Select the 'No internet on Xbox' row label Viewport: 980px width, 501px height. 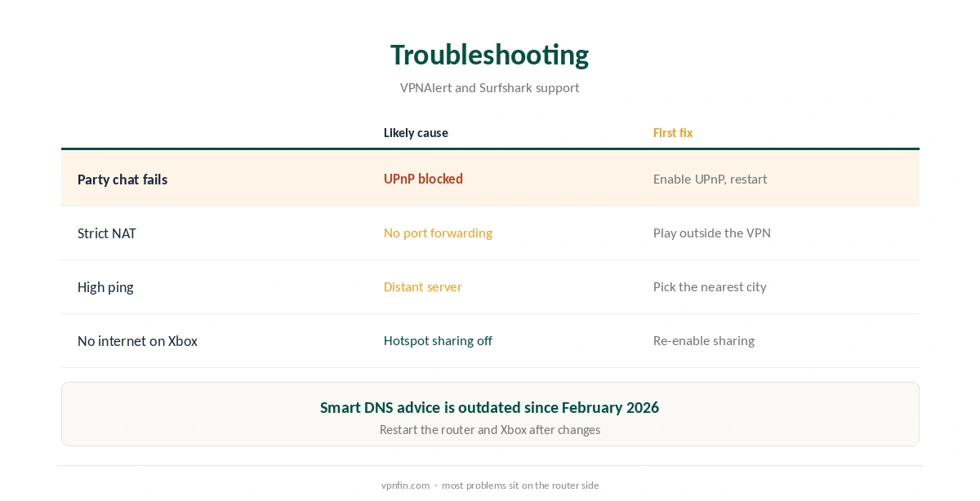click(137, 341)
